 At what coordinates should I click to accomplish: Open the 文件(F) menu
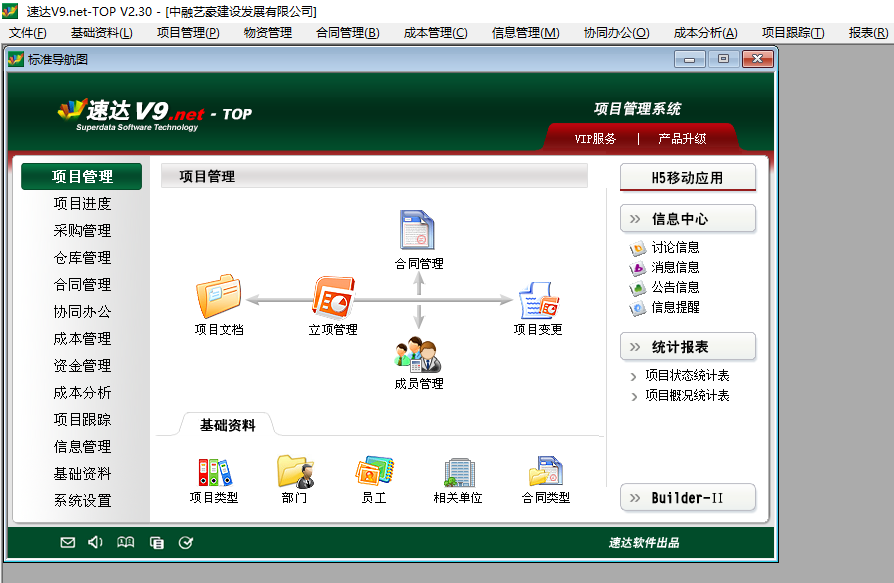(x=28, y=33)
